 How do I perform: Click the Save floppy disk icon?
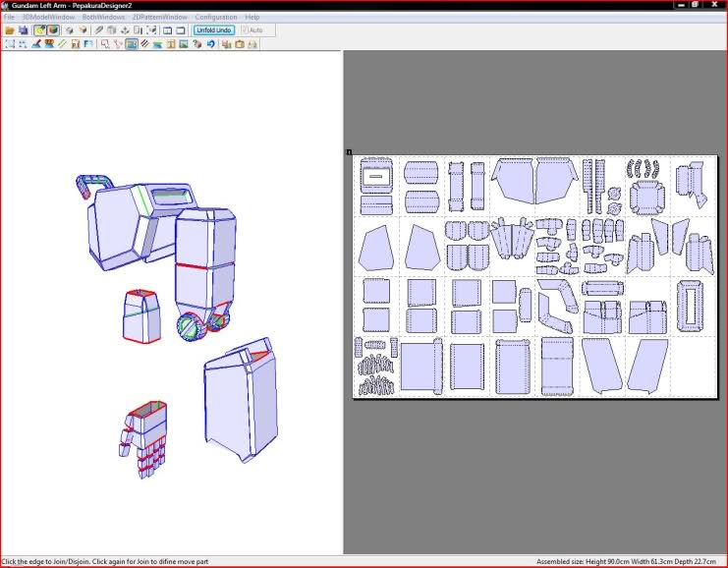[x=24, y=30]
